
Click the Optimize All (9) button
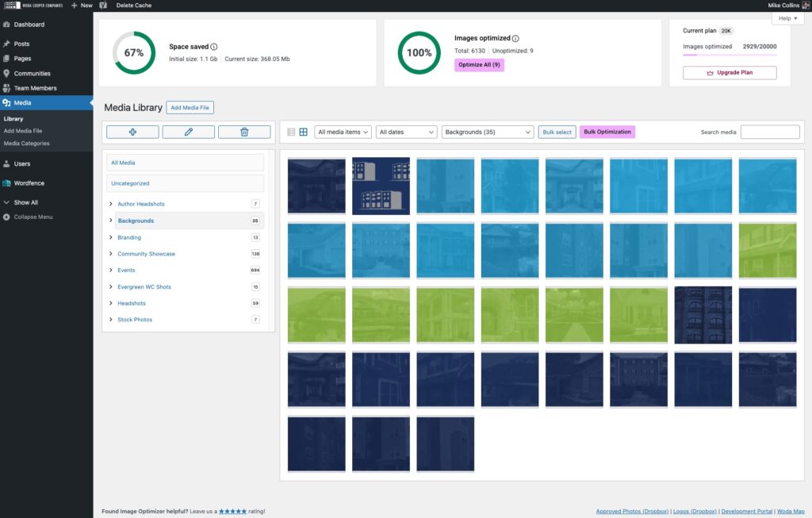[479, 65]
